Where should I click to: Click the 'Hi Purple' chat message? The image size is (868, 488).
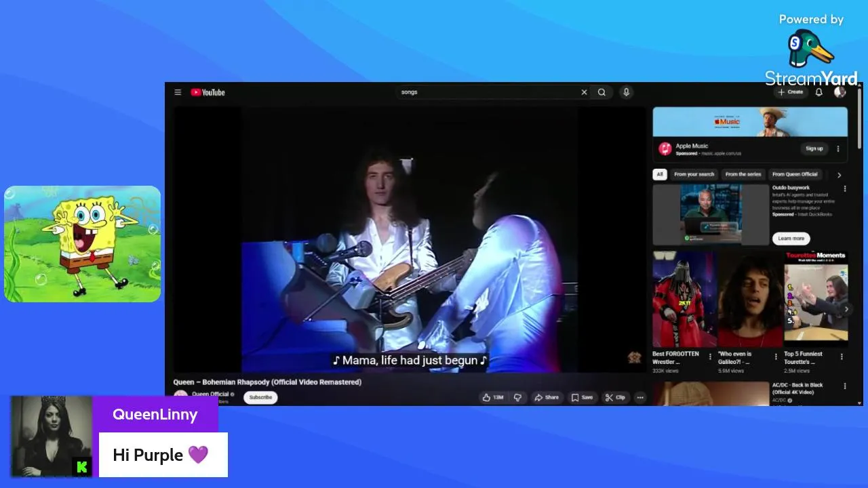coord(163,455)
